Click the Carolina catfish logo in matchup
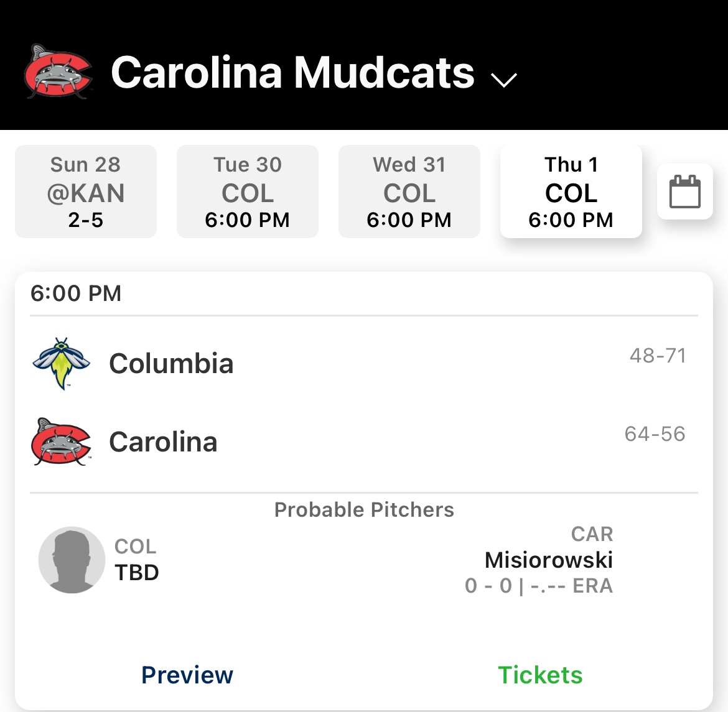The width and height of the screenshot is (728, 712). (x=61, y=442)
